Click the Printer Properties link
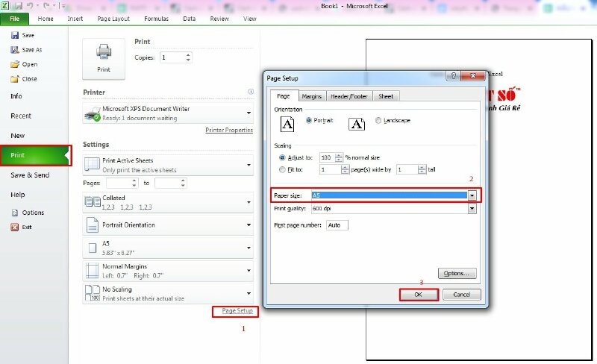Viewport: 597px width, 364px height. pos(228,131)
